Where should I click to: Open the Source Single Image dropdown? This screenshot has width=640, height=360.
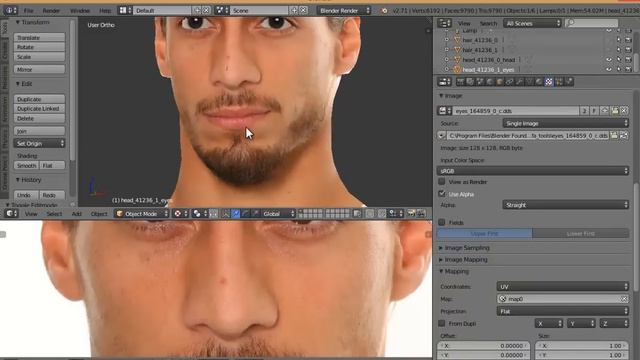click(x=565, y=123)
